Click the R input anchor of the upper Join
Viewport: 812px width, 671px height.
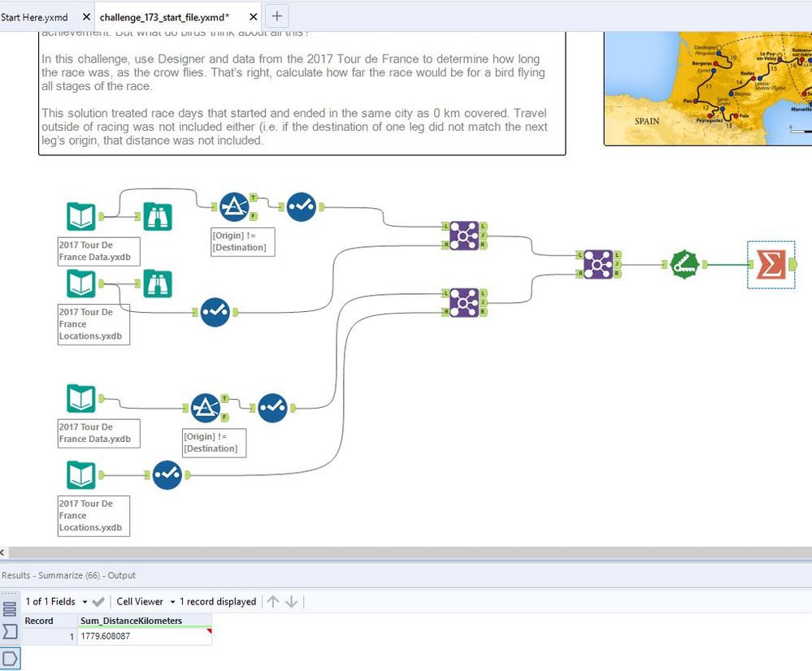point(445,245)
